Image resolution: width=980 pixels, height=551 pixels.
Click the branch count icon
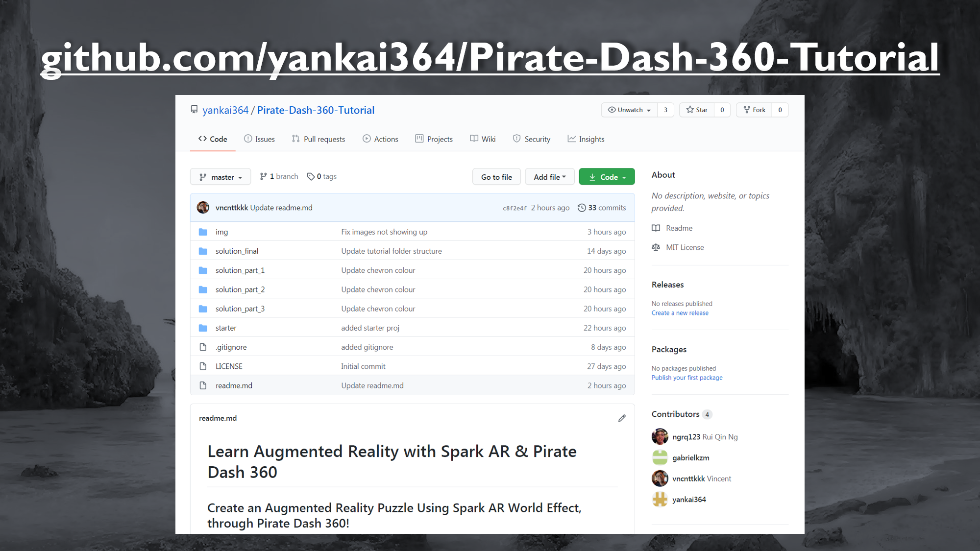click(x=263, y=176)
